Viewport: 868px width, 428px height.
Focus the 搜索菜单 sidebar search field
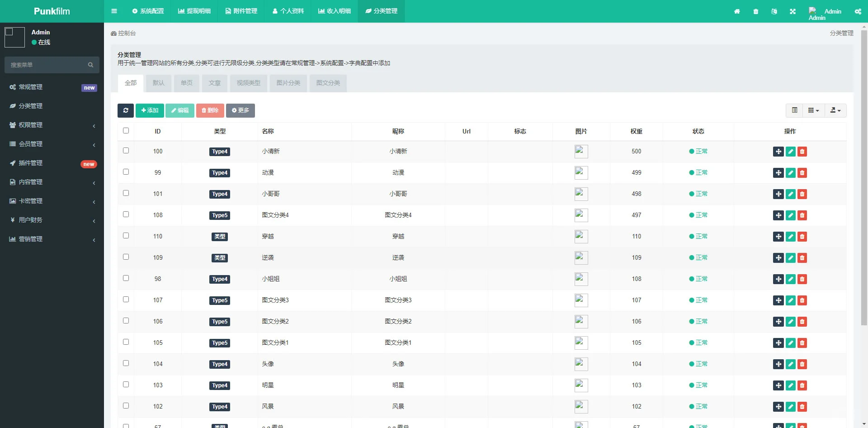pos(47,65)
